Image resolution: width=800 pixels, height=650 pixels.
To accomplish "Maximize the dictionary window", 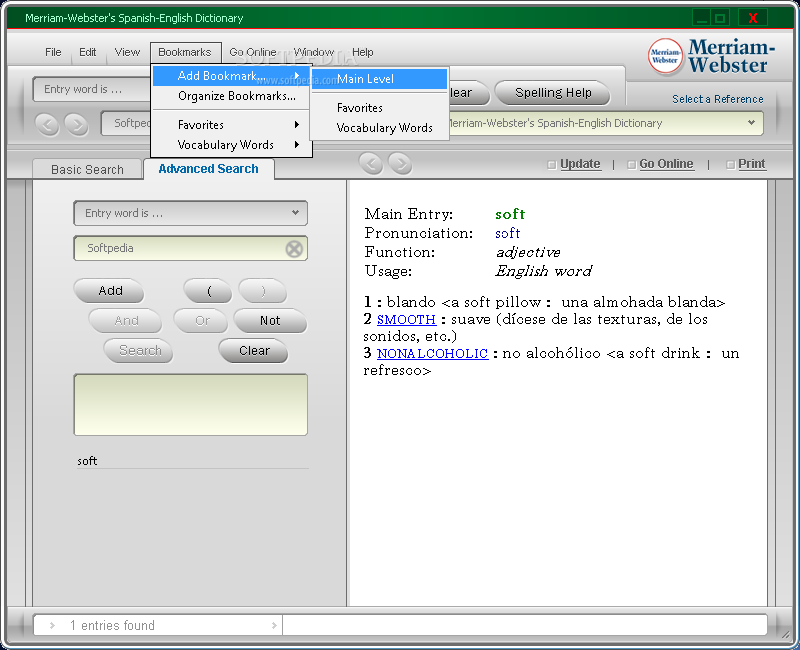I will click(720, 18).
